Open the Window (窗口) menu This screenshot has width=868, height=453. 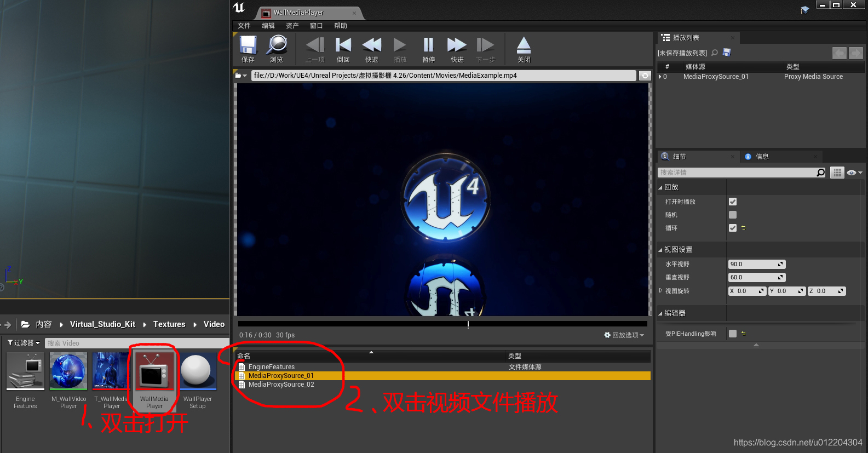[x=317, y=26]
